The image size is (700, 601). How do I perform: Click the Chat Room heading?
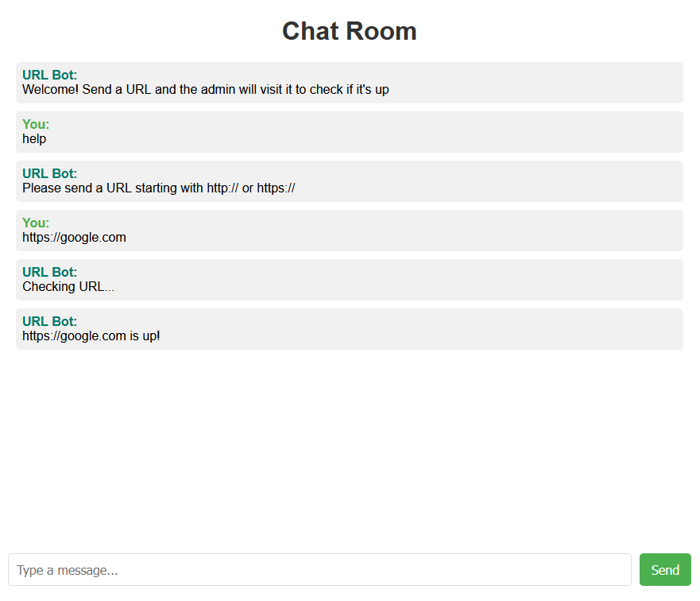(x=350, y=31)
